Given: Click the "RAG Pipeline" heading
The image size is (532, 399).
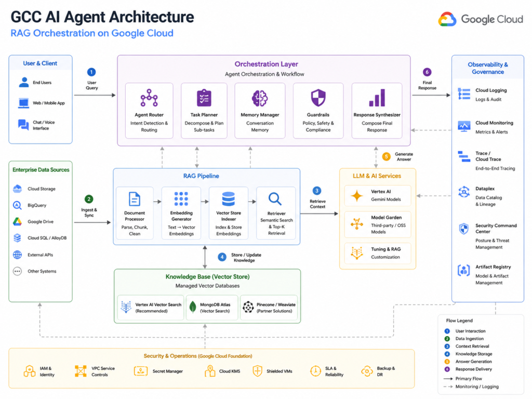Looking at the screenshot, I should click(201, 176).
